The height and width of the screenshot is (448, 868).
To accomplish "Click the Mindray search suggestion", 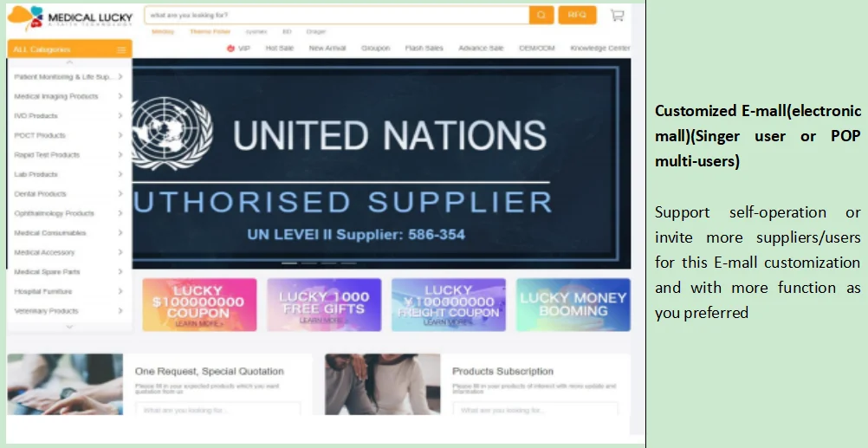I will tap(163, 31).
